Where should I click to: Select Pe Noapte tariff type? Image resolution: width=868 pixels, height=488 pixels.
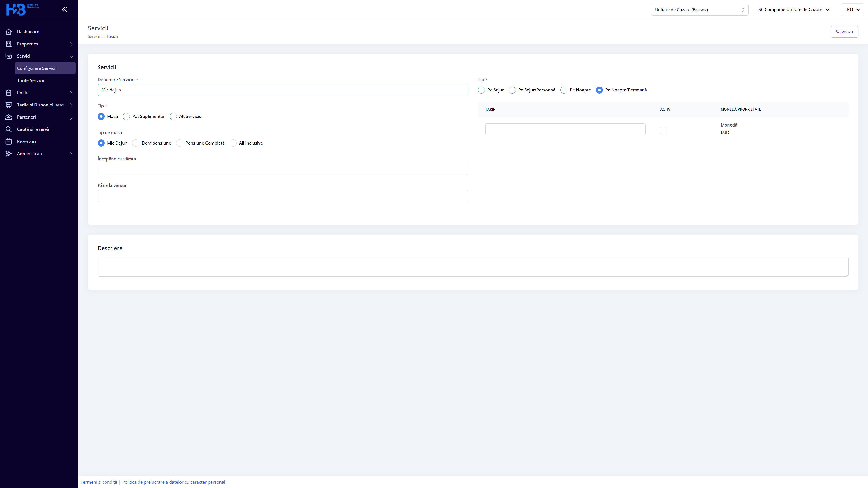[x=564, y=90]
